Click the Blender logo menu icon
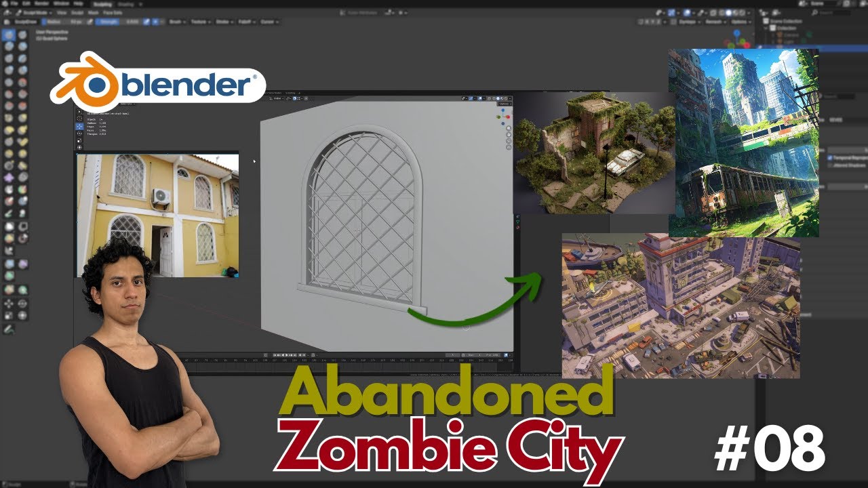The width and height of the screenshot is (868, 488). click(x=5, y=3)
